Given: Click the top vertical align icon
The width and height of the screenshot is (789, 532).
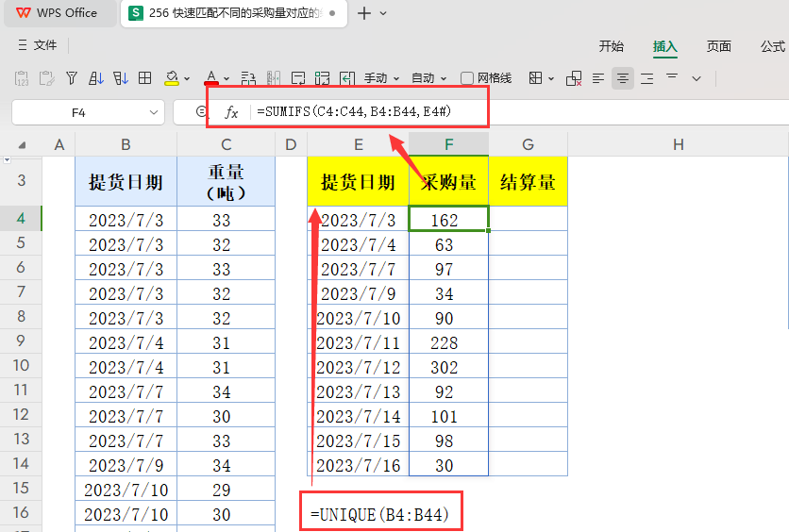Looking at the screenshot, I should (672, 76).
